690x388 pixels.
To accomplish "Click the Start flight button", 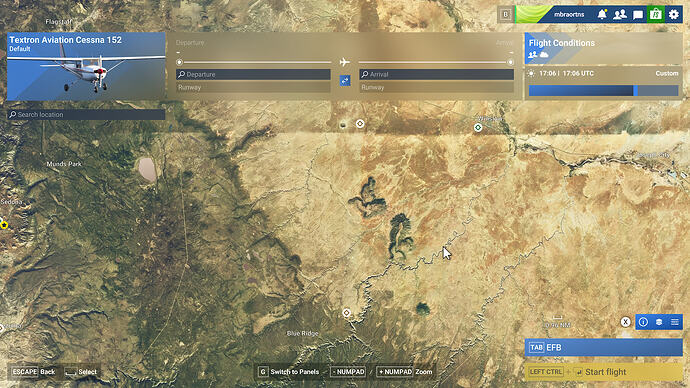I will (x=604, y=372).
